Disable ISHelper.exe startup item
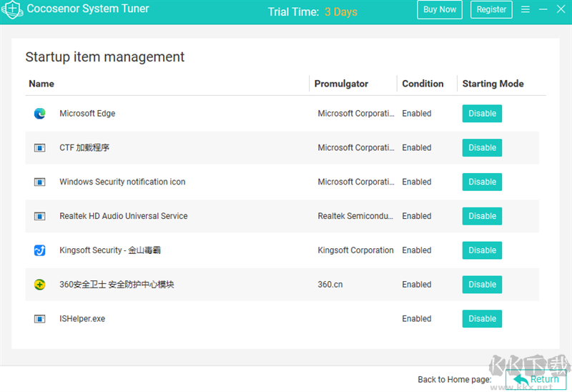The image size is (572, 392). (x=482, y=319)
